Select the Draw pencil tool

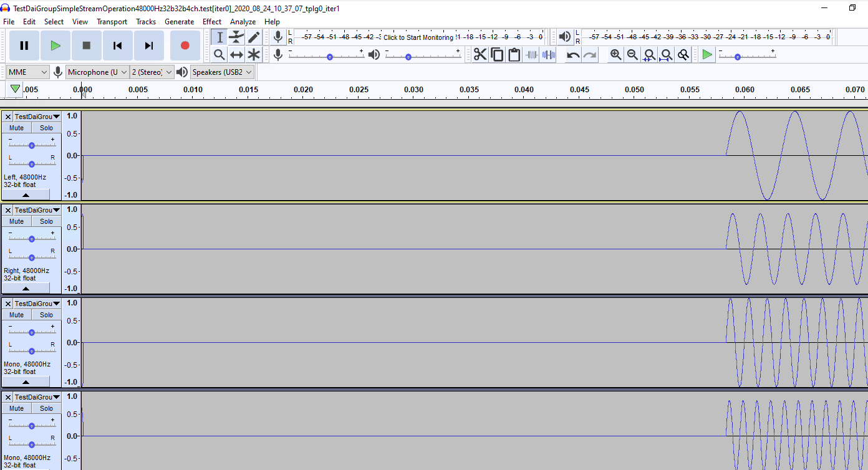[253, 37]
